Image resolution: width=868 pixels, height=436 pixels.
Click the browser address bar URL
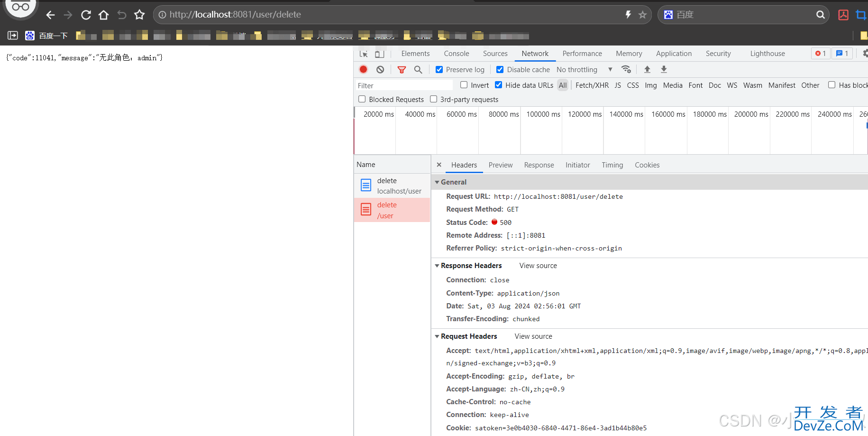point(235,15)
